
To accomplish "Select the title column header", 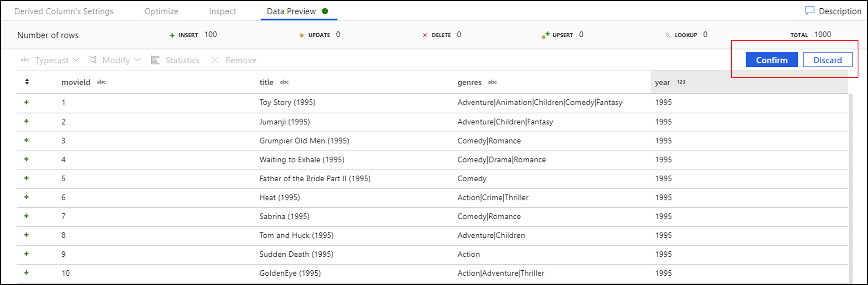I will (266, 82).
